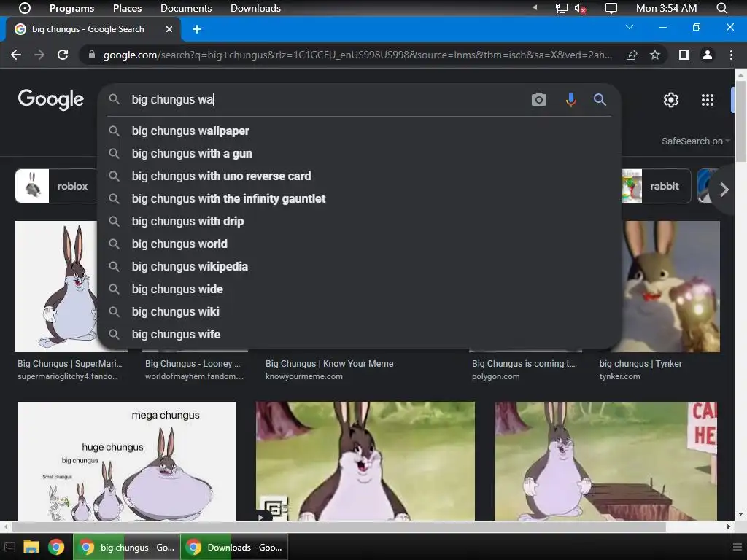Image resolution: width=747 pixels, height=560 pixels.
Task: Open the system menu circle icon
Action: coord(24,8)
